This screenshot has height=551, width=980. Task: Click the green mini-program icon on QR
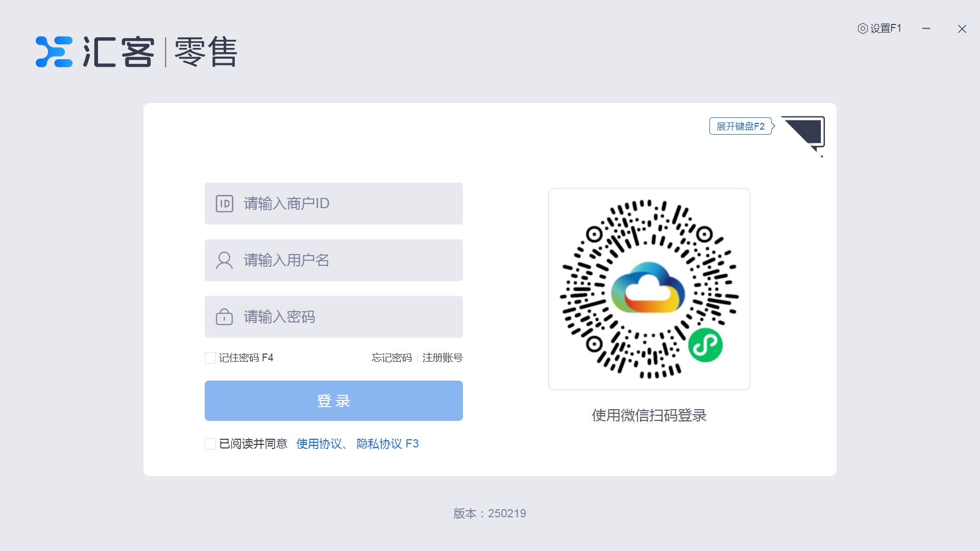(x=705, y=345)
